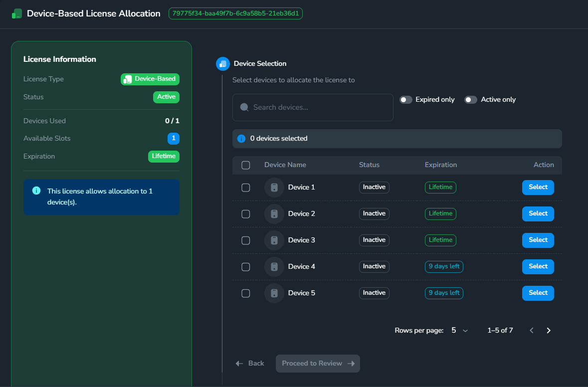Click the Device 5 name
The image size is (588, 387).
(x=302, y=293)
